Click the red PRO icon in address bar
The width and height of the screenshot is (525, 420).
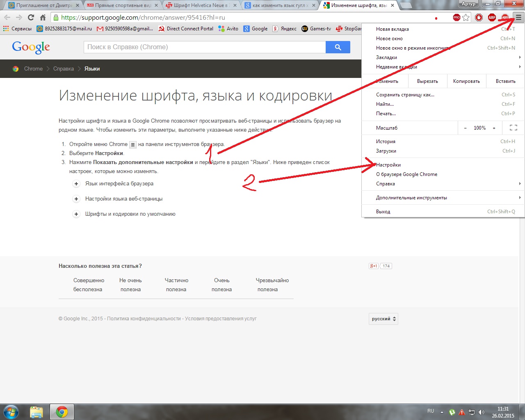click(457, 18)
